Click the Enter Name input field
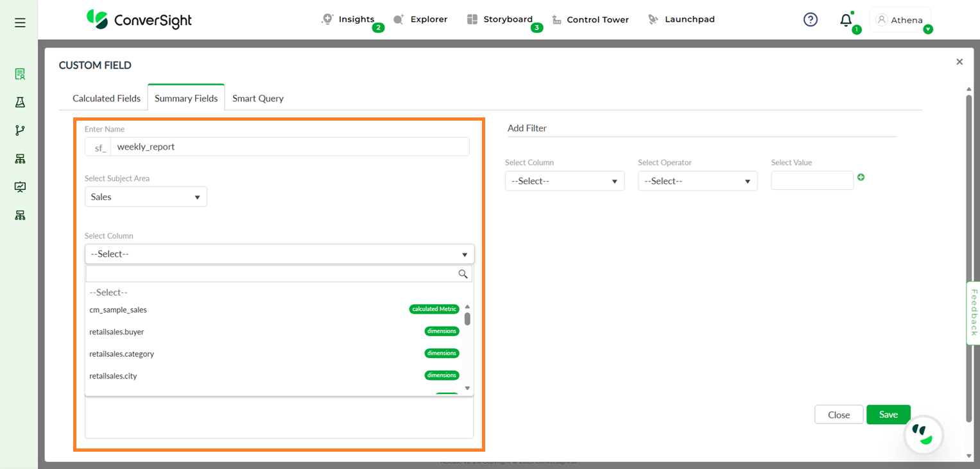 point(289,147)
